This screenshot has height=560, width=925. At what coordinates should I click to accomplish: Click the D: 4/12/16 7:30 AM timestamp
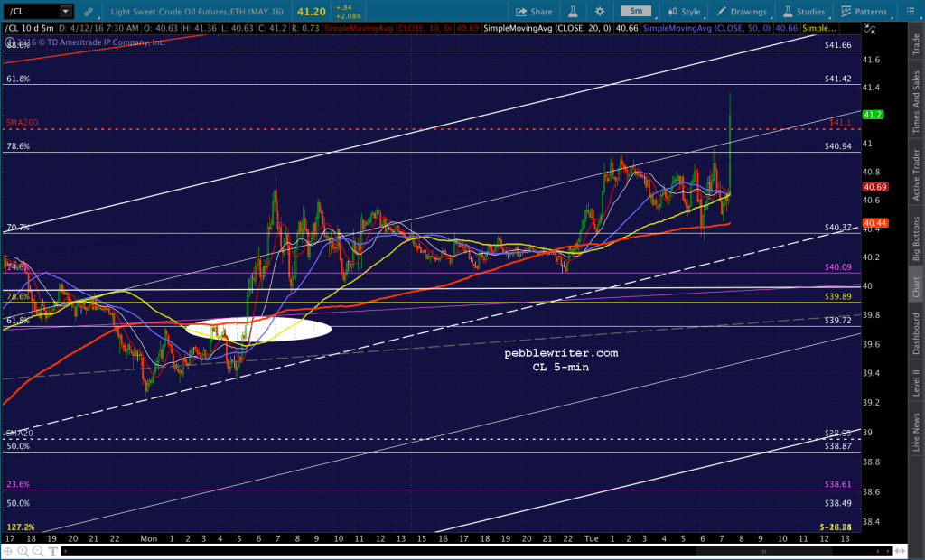[98, 28]
